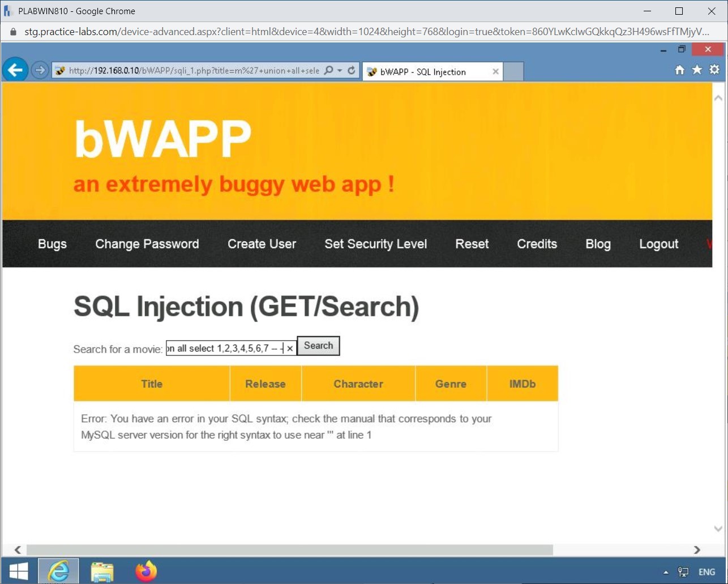
Task: Toggle the favorites star
Action: (x=697, y=69)
